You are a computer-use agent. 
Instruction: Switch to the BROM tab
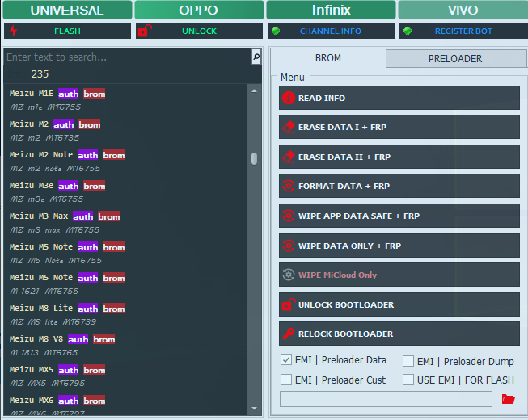tap(328, 58)
